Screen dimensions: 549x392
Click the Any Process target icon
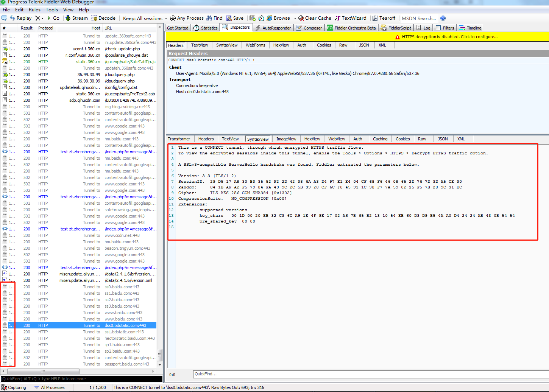click(x=173, y=18)
